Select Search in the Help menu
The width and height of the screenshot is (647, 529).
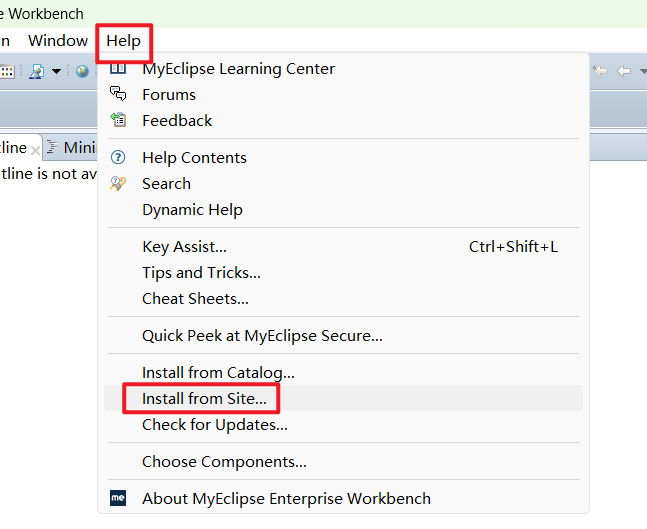(343, 184)
